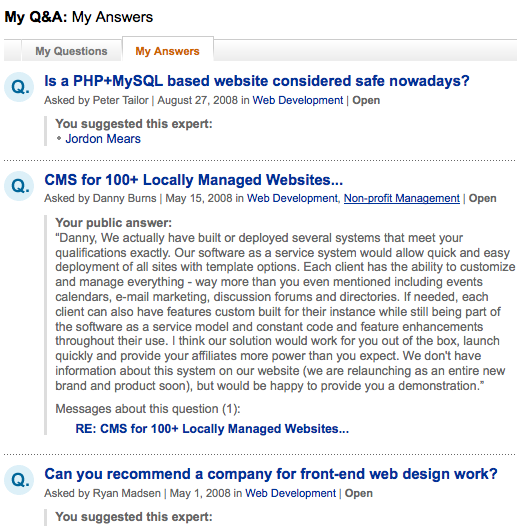Open the CMS for 100+ Locally Managed Websites question

(194, 180)
